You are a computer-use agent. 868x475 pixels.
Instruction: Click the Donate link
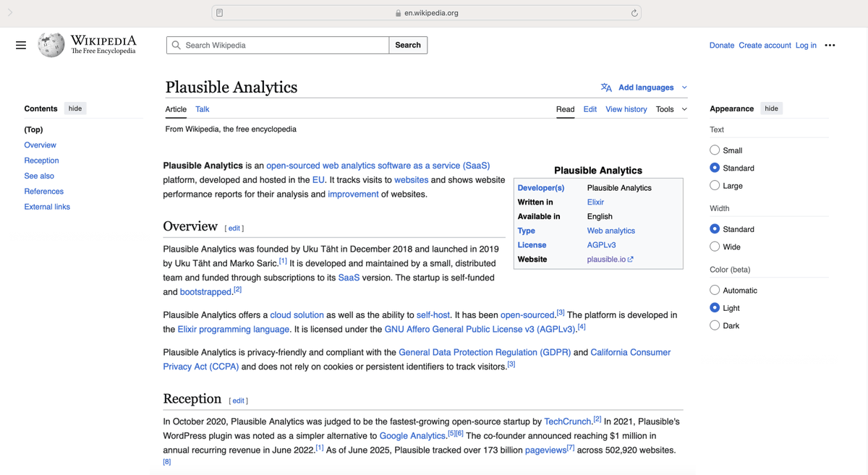pos(721,45)
